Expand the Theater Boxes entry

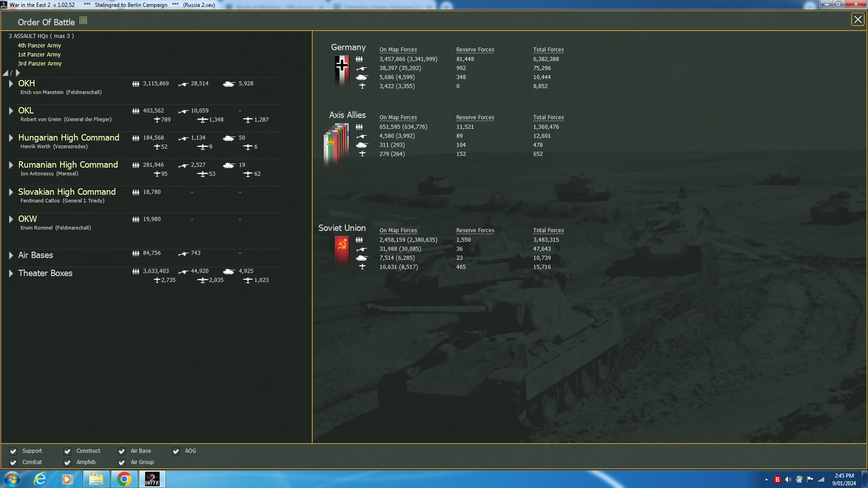coord(11,273)
